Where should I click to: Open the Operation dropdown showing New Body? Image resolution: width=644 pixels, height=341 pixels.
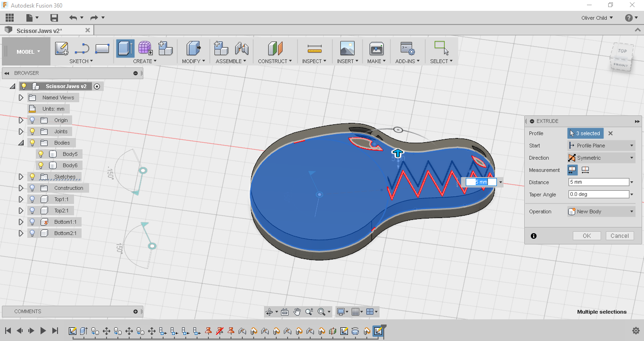click(x=602, y=211)
